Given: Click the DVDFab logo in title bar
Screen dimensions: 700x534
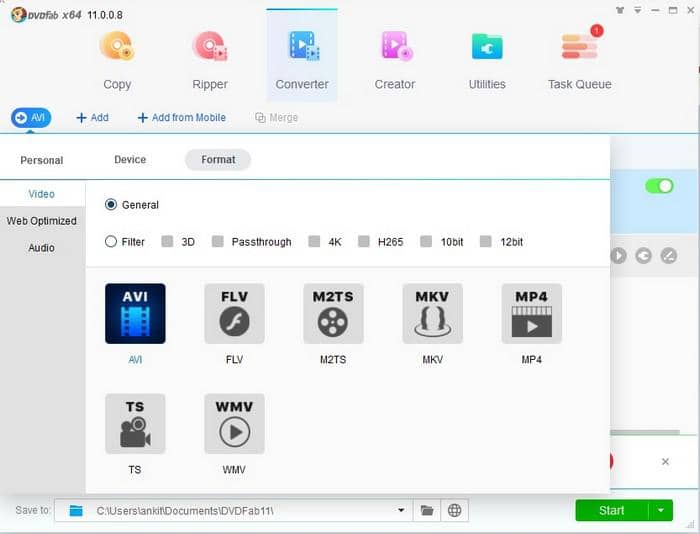Looking at the screenshot, I should [18, 15].
